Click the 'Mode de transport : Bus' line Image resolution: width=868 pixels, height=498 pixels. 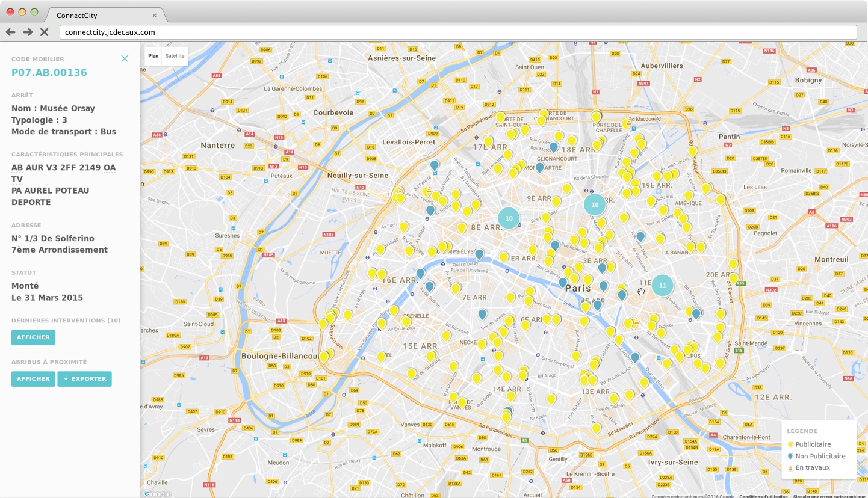(64, 131)
